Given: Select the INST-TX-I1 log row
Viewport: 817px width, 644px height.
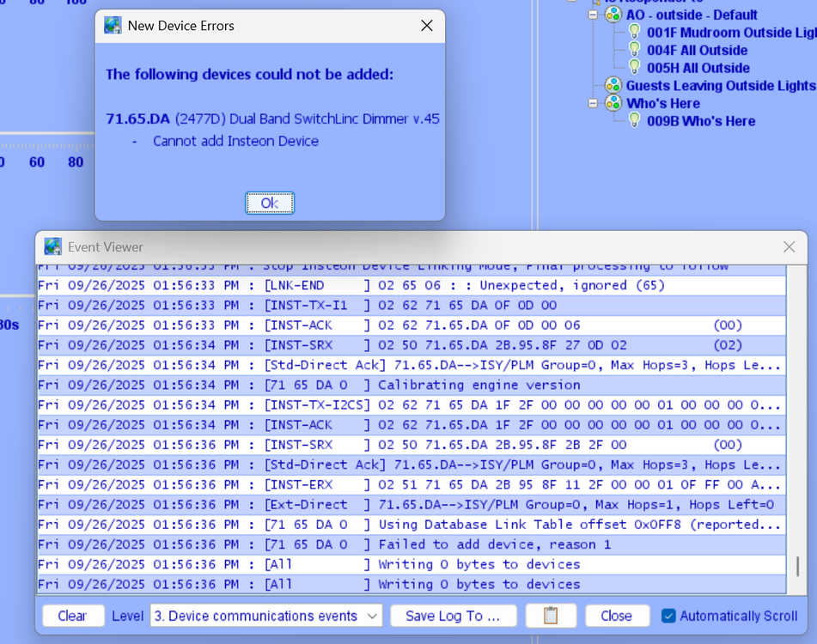Looking at the screenshot, I should coord(412,306).
